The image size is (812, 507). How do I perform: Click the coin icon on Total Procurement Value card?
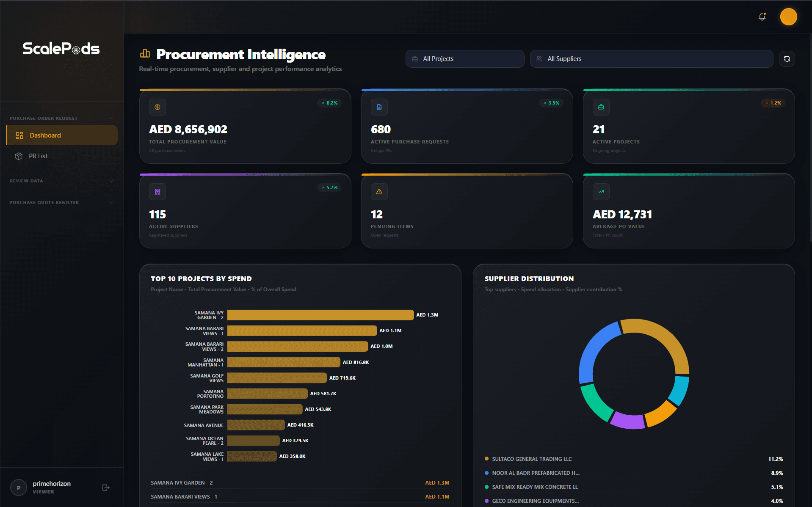[x=157, y=107]
